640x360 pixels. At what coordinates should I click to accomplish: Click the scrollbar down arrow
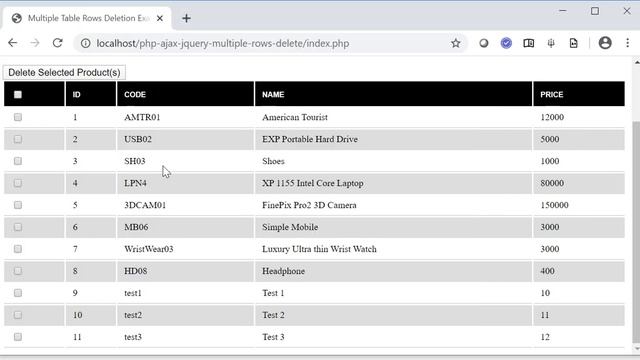coord(636,349)
